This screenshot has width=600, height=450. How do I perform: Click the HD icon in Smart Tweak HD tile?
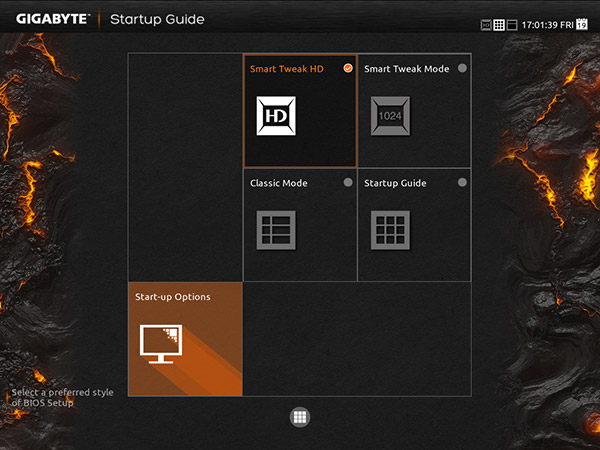coord(276,116)
